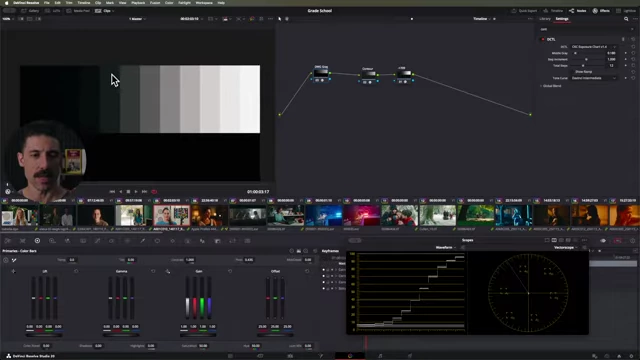
Task: Open the Fairlight menu
Action: pyautogui.click(x=184, y=3)
